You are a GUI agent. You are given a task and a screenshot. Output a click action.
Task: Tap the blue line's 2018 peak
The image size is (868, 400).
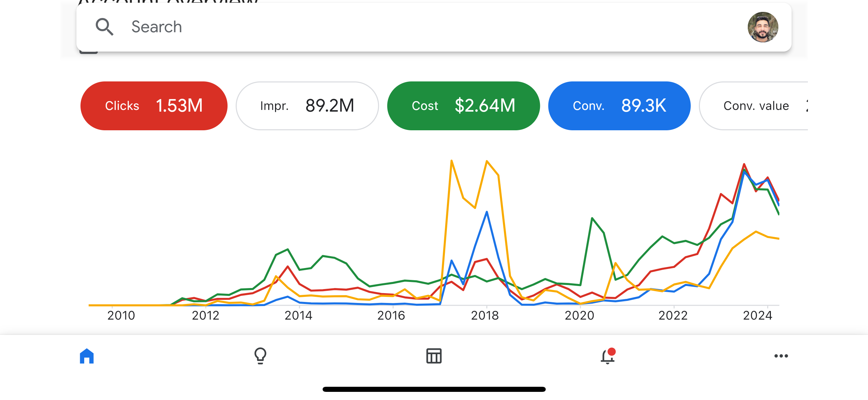click(x=487, y=212)
